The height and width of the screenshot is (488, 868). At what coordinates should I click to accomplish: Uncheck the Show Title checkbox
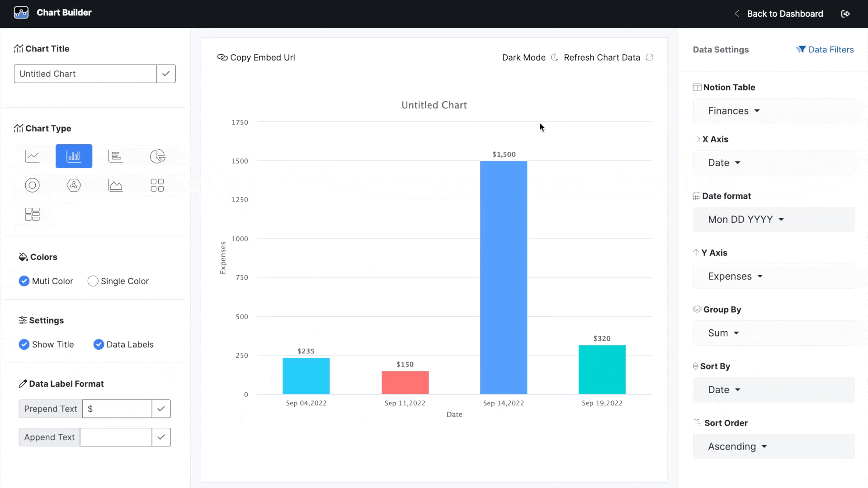pyautogui.click(x=24, y=344)
